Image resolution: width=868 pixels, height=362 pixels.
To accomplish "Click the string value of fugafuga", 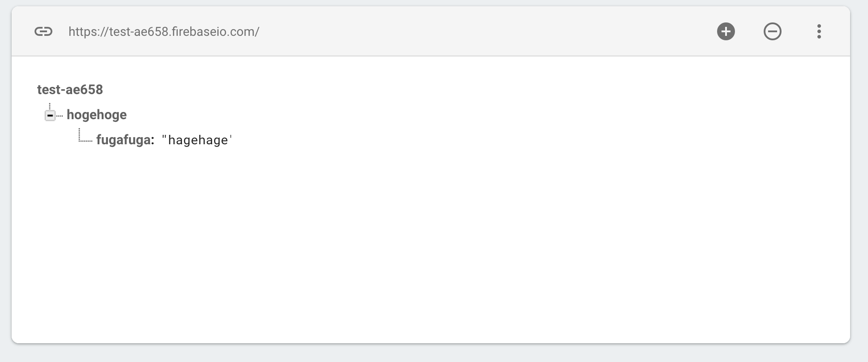I will click(197, 140).
